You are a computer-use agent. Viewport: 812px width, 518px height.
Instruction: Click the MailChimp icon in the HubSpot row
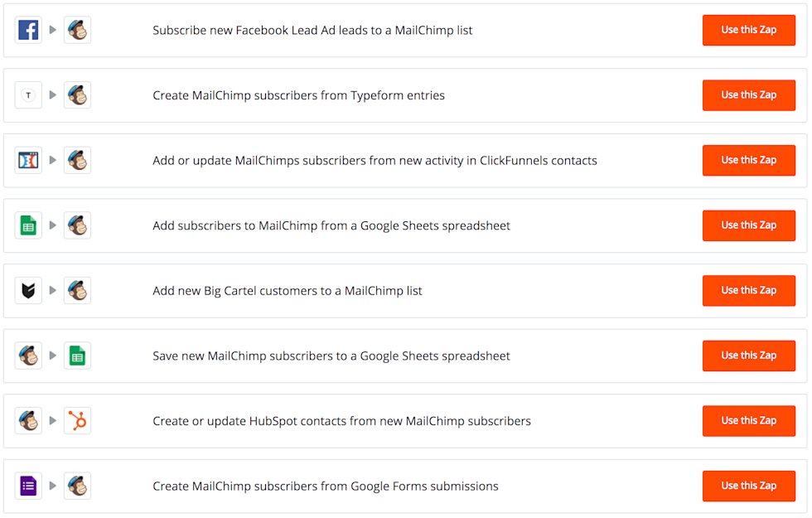click(28, 421)
